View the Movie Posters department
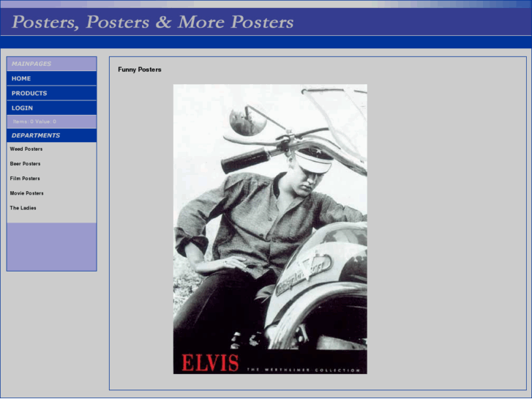 pos(27,193)
